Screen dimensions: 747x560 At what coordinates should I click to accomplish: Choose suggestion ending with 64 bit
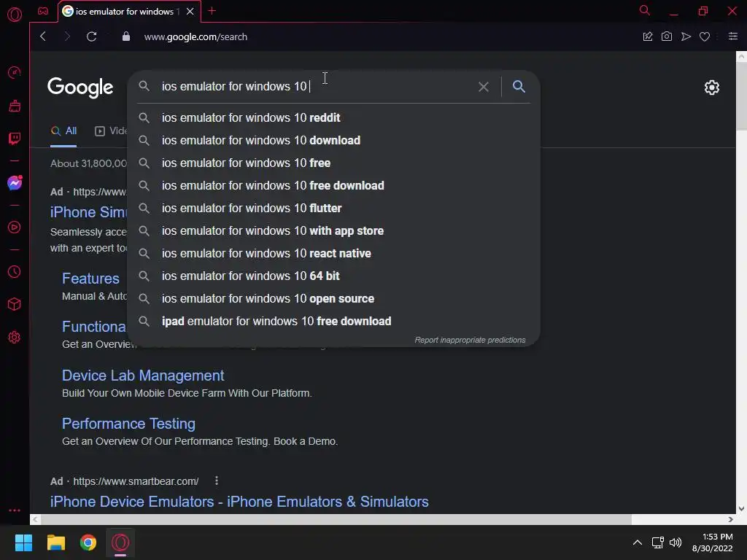pos(333,276)
